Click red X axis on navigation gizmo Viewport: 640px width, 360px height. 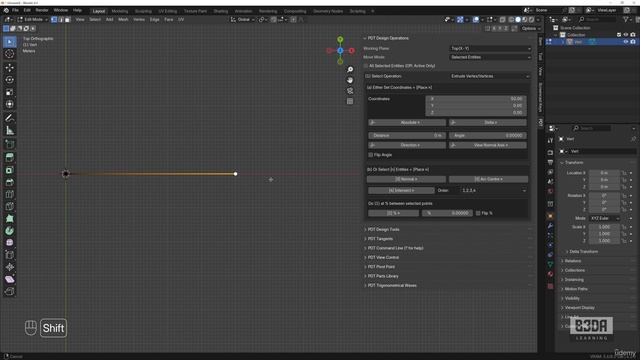coord(351,51)
